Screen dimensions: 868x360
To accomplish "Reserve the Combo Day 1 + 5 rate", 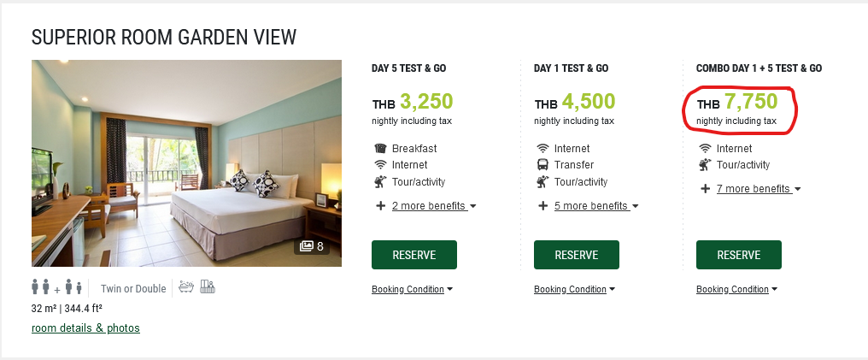I will coord(739,255).
